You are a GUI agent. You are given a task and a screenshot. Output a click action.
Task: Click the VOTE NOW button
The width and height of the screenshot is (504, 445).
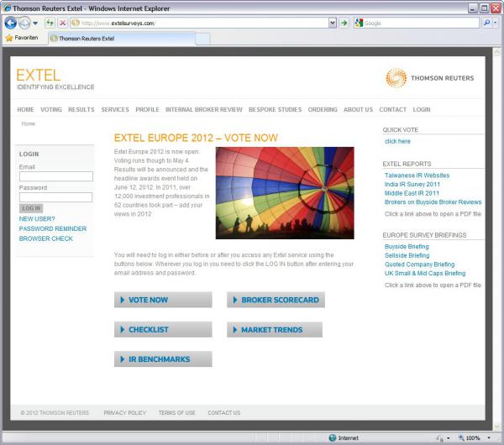coord(163,300)
